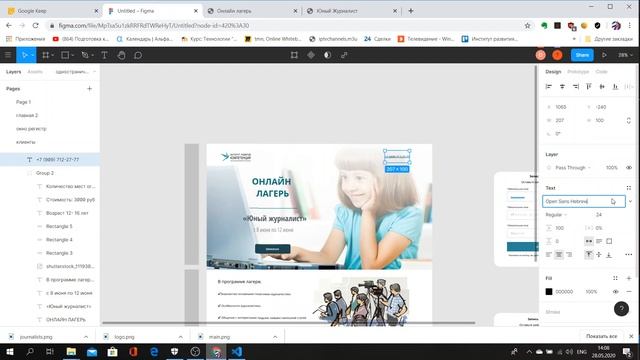Select the Rectangle shape tool
640x360 pixels.
64,55
